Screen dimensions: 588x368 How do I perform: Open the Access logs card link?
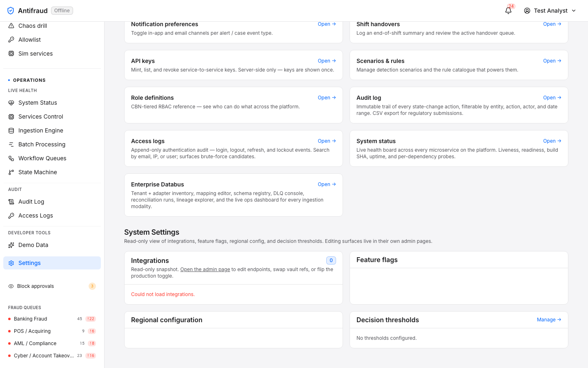pyautogui.click(x=327, y=141)
